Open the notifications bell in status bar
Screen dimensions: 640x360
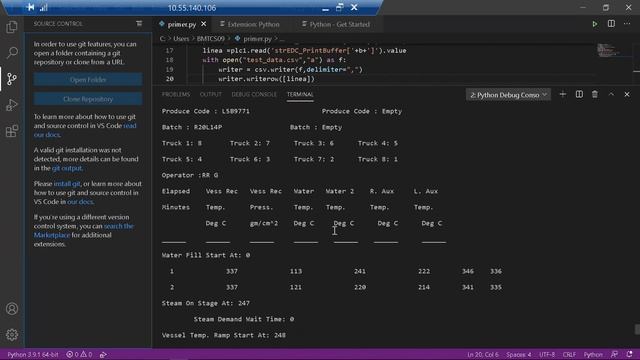coord(629,354)
